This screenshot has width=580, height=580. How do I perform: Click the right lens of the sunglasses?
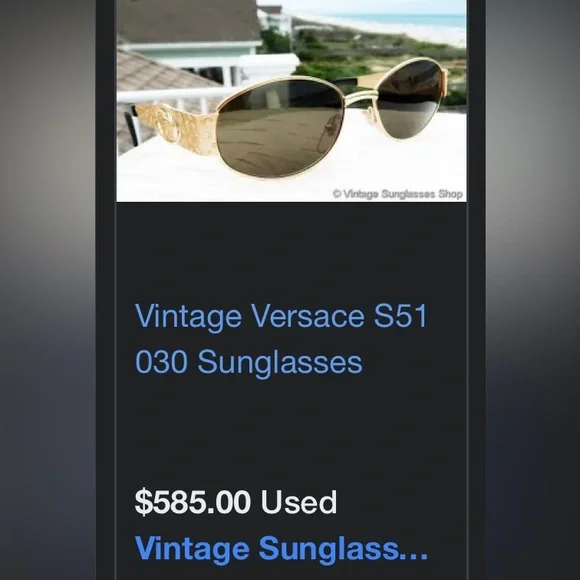coord(410,98)
